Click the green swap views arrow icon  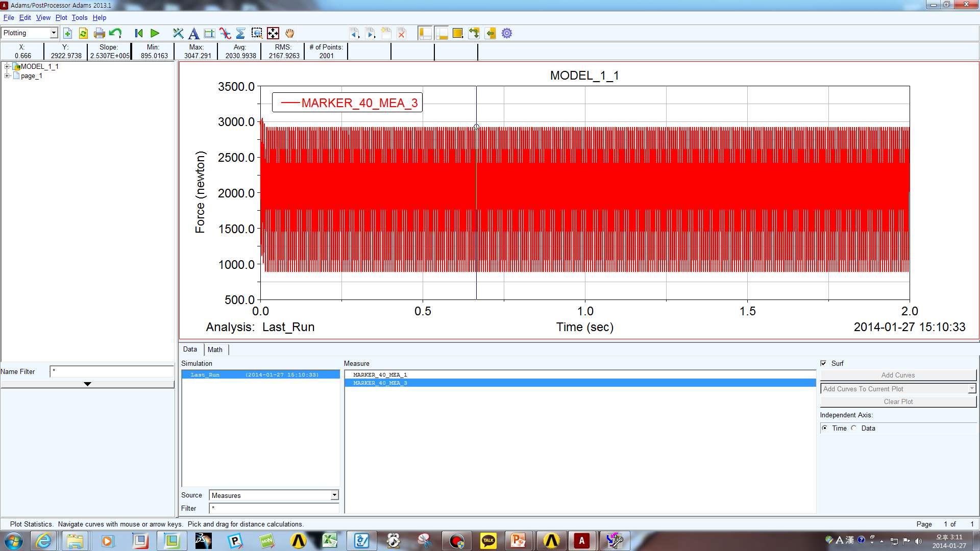point(474,34)
